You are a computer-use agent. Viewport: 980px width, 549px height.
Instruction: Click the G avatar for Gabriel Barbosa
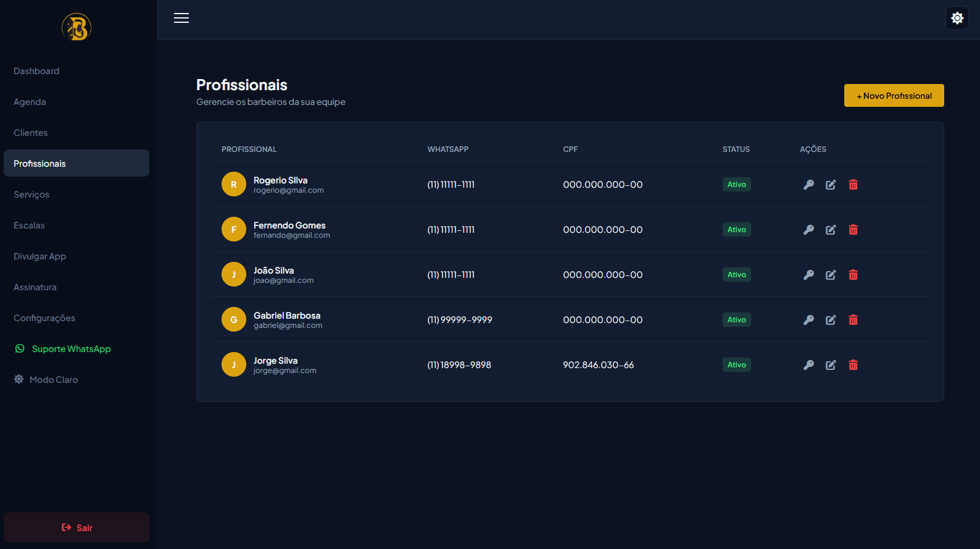(234, 319)
